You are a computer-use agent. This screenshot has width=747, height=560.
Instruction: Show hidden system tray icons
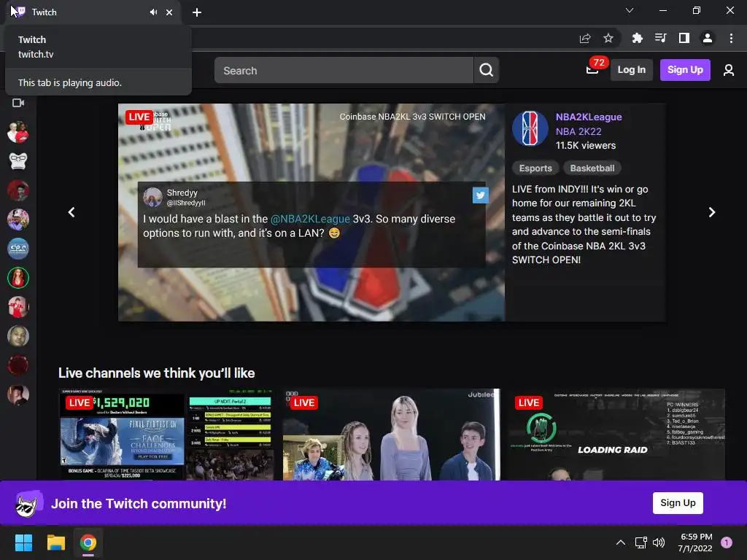(620, 542)
